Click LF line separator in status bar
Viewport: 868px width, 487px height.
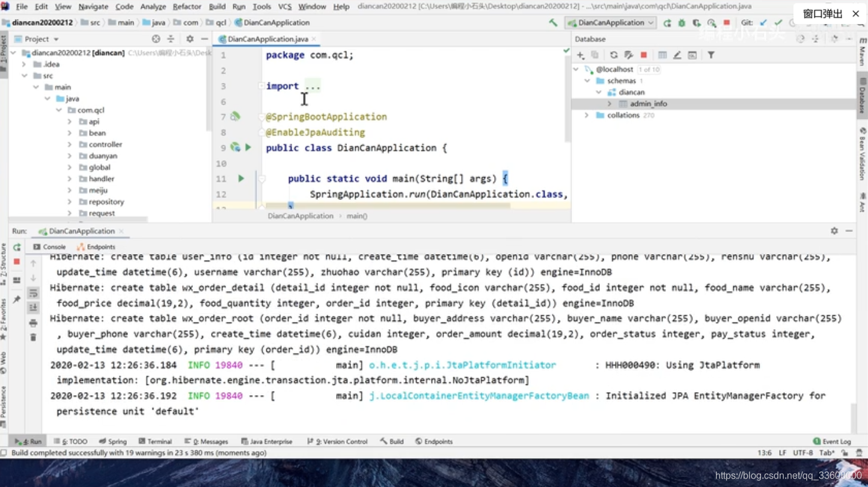pos(782,453)
